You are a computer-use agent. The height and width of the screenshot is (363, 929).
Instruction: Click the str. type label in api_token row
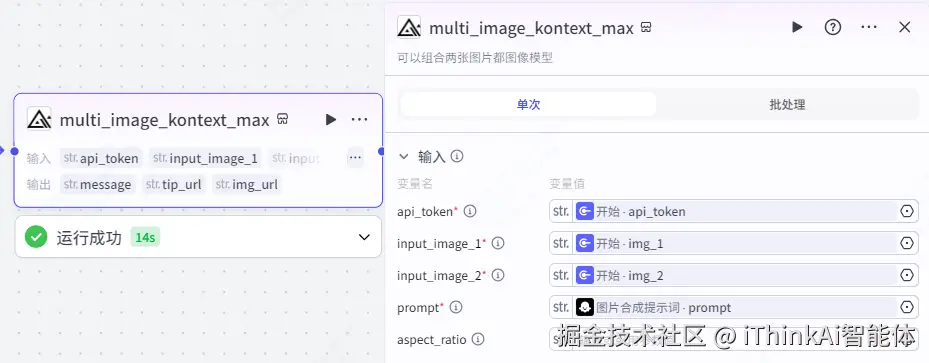coord(560,211)
